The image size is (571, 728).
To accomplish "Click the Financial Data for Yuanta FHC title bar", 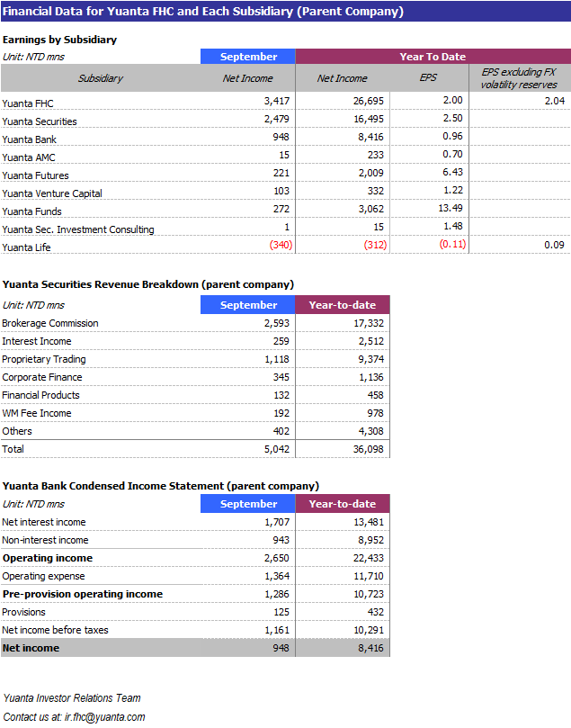I will 203,12.
